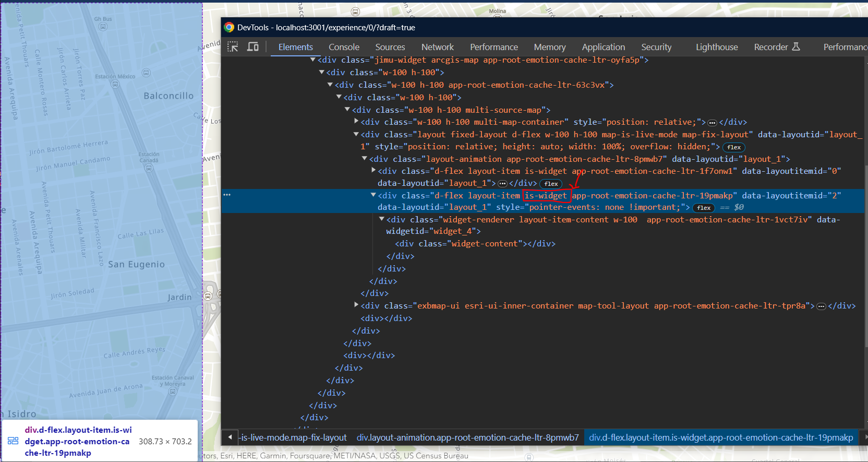Image resolution: width=868 pixels, height=462 pixels.
Task: Toggle flex badge on fixed-layout div
Action: pos(733,147)
